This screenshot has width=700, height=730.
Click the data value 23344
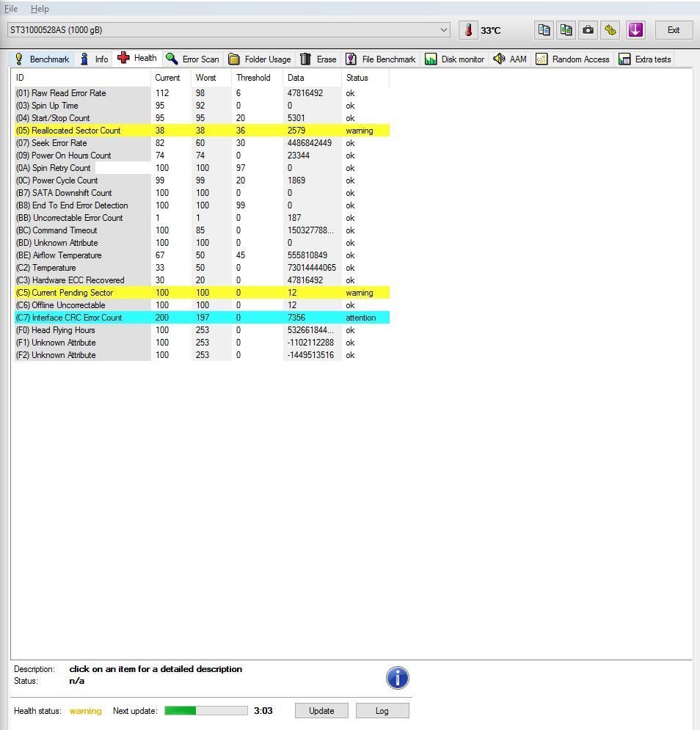(x=298, y=156)
